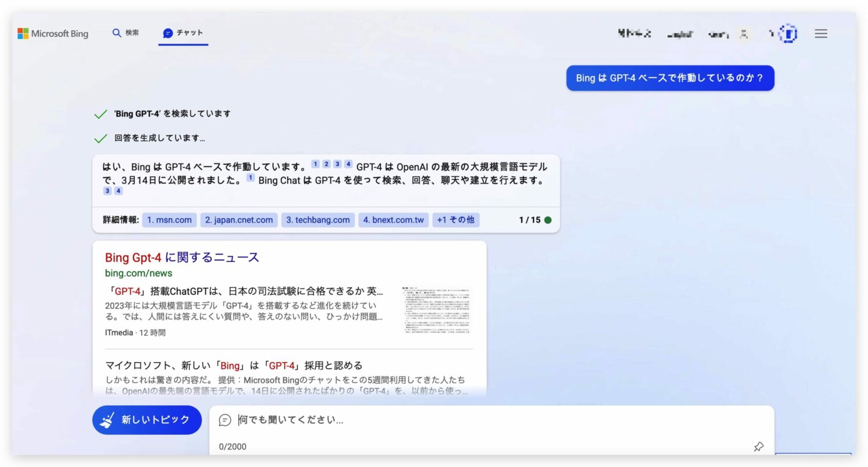
Task: Open the hamburger menu
Action: [821, 34]
